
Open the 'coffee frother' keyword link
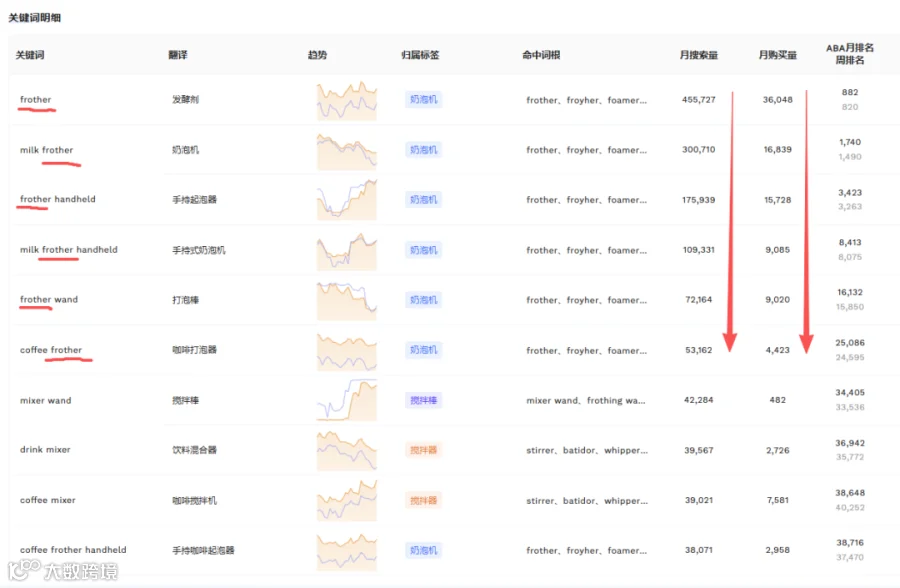(51, 350)
